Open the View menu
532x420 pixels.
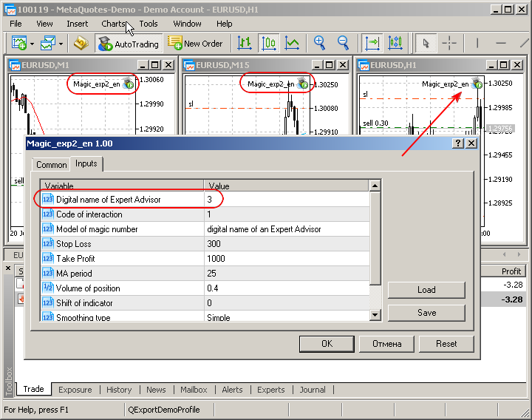[x=44, y=24]
